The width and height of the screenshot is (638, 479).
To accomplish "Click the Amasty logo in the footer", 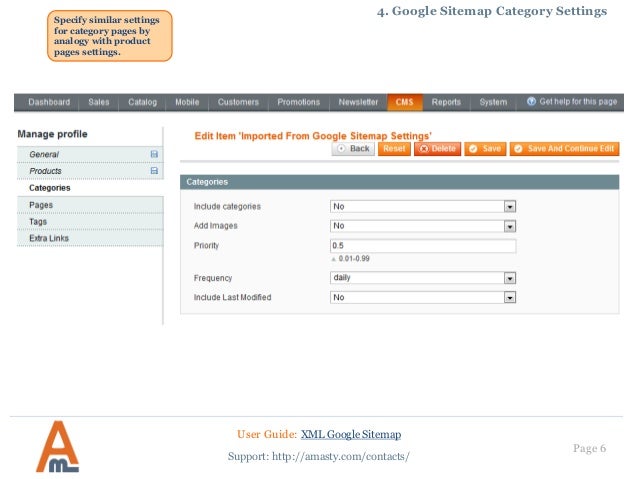I will pos(57,446).
